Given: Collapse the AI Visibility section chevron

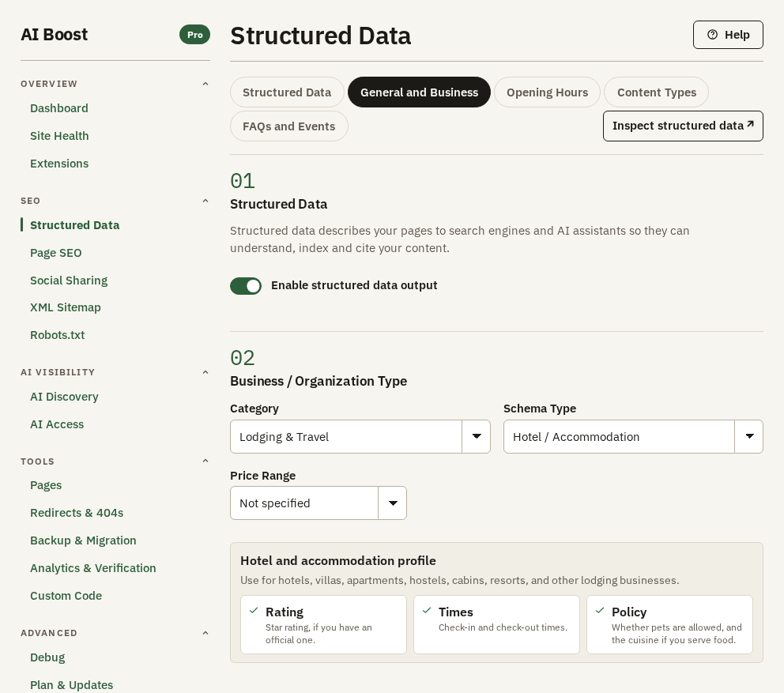Looking at the screenshot, I should tap(205, 372).
